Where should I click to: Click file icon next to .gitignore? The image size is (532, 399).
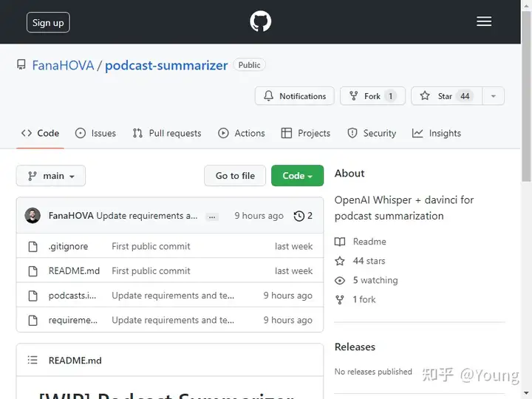click(x=33, y=246)
